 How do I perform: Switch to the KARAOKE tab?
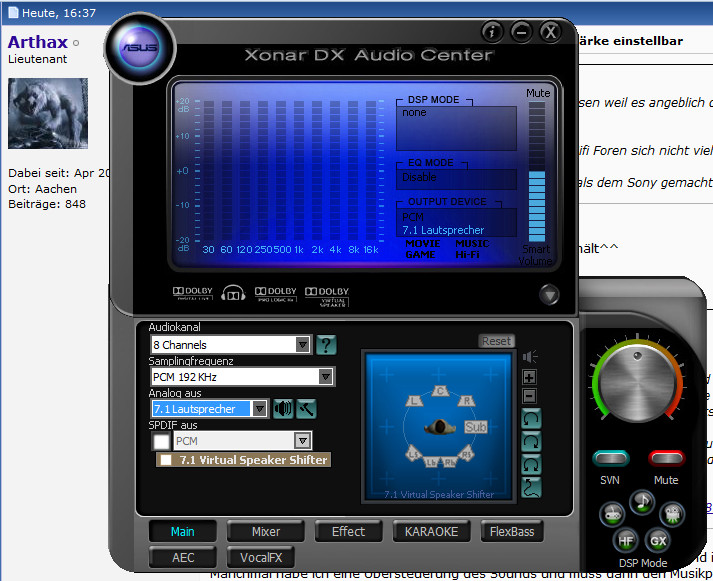[431, 531]
